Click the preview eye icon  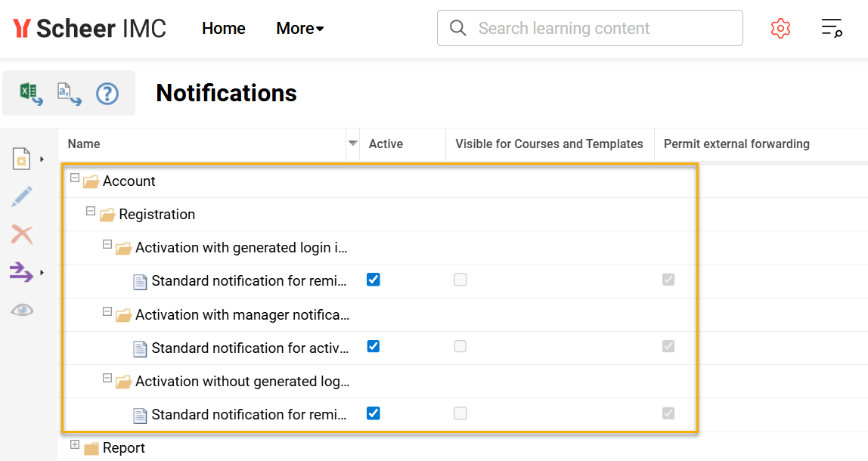click(22, 311)
